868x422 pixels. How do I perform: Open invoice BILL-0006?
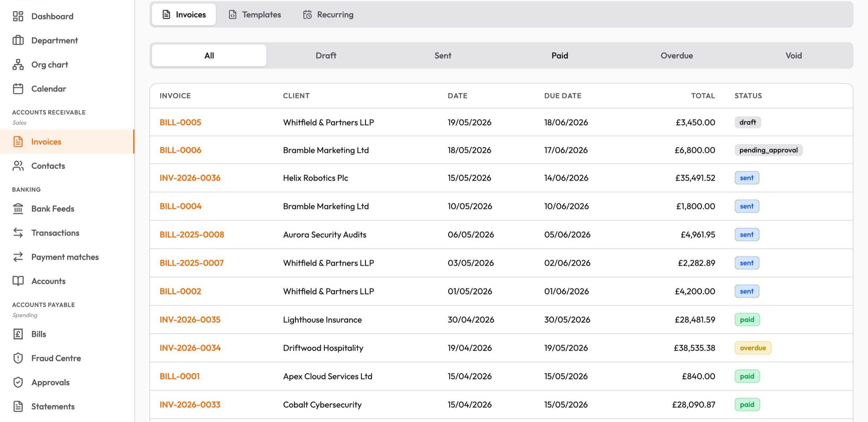point(180,150)
